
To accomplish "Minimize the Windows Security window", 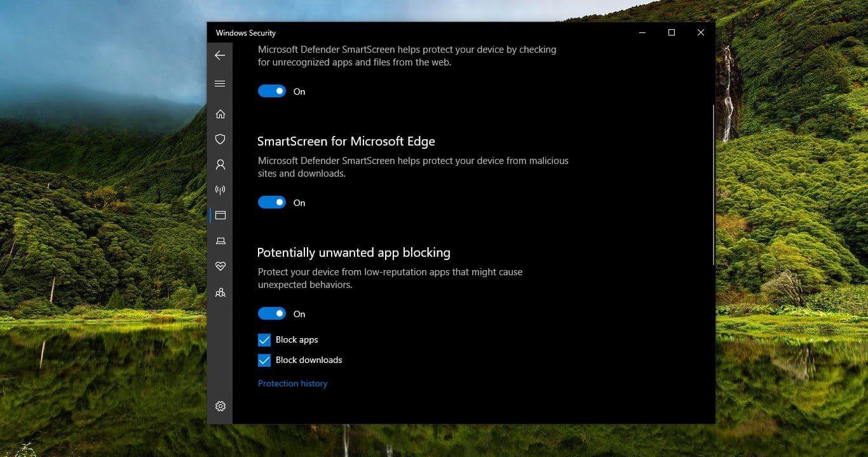I will point(642,32).
